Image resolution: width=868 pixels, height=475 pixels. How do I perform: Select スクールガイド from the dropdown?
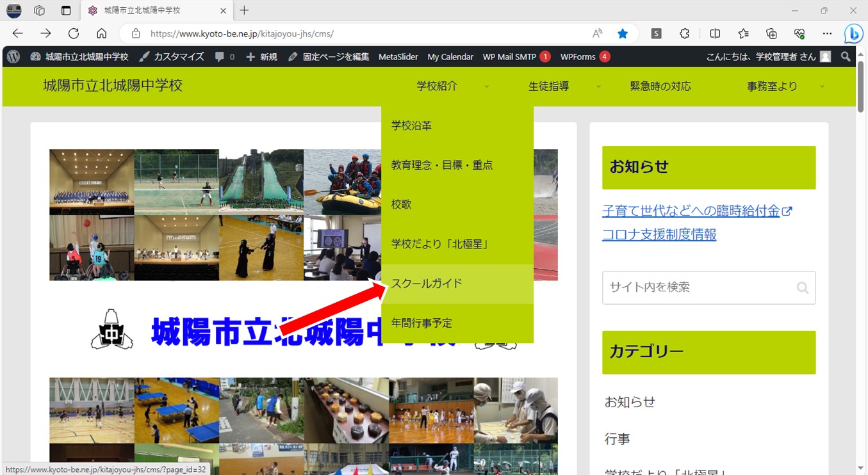click(x=457, y=284)
